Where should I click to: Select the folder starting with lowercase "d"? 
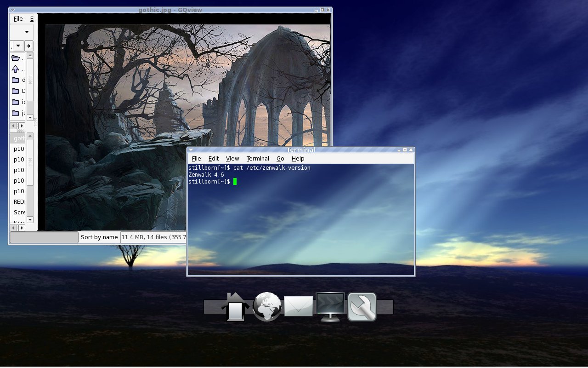point(18,80)
